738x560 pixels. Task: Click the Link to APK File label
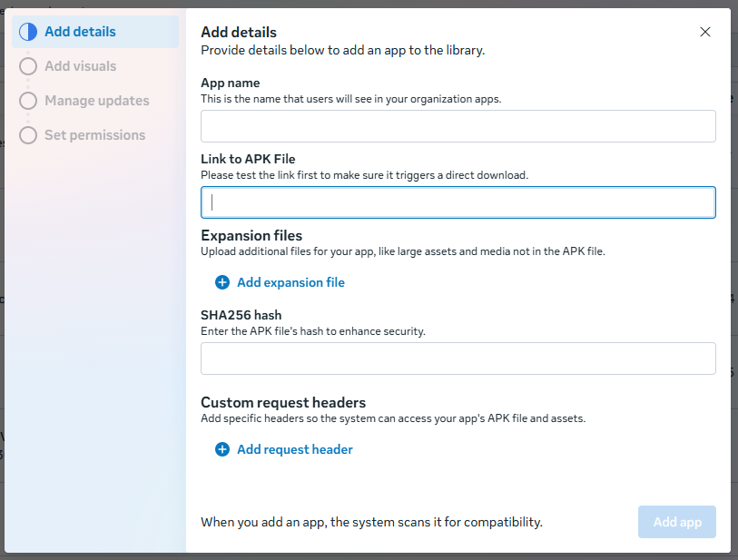click(x=248, y=159)
